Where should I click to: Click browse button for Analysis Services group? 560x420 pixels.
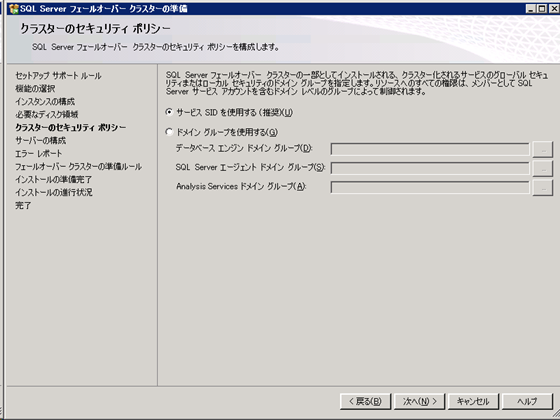tap(542, 188)
